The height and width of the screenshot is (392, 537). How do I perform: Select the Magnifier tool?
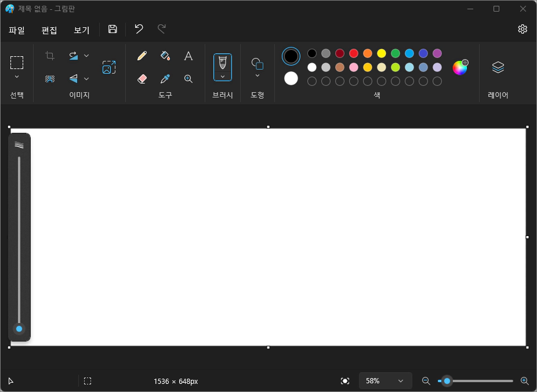click(x=188, y=79)
